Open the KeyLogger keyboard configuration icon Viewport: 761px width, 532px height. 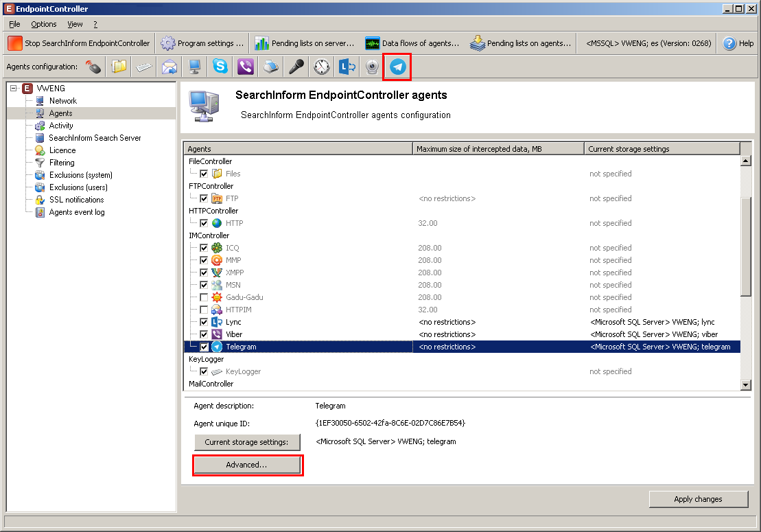click(144, 67)
